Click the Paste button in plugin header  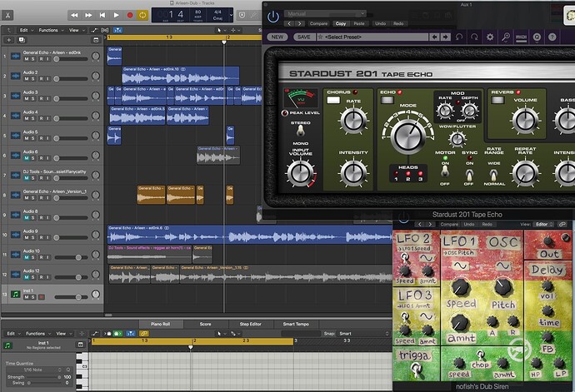(x=359, y=23)
